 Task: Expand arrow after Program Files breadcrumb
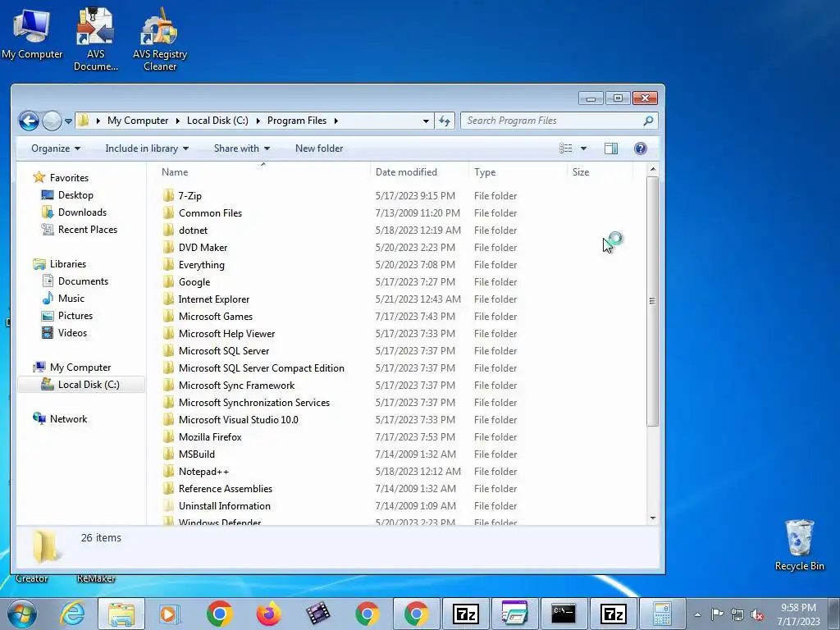pos(336,121)
